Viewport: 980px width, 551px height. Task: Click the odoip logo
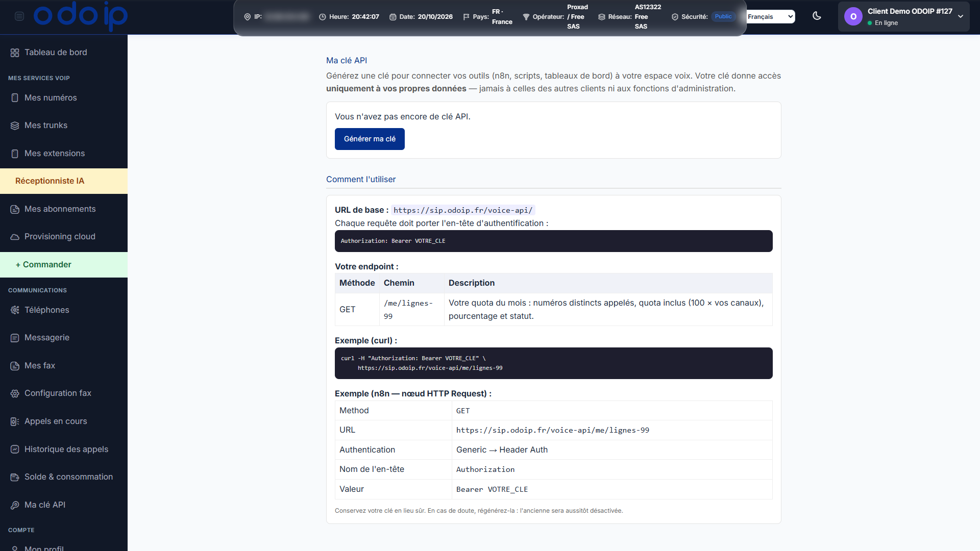(81, 16)
